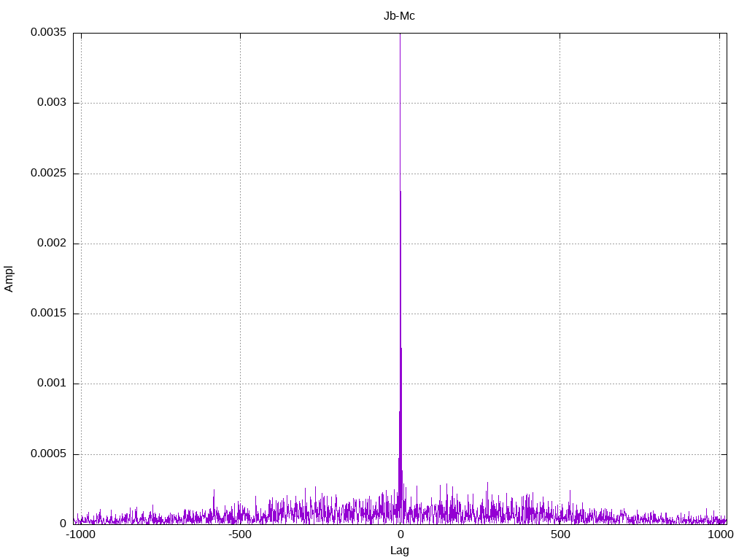This screenshot has height=560, width=747.
Task: Select the x-axis label 'Lag'
Action: coord(399,551)
